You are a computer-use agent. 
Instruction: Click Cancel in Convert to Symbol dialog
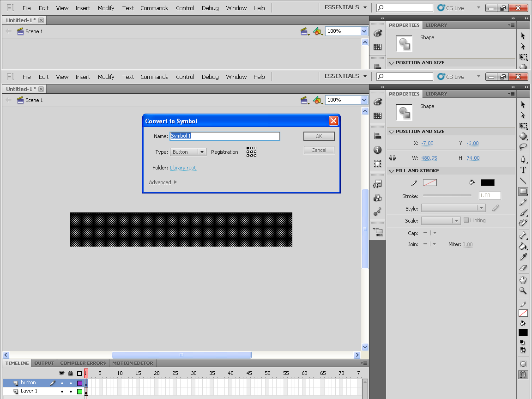(319, 150)
